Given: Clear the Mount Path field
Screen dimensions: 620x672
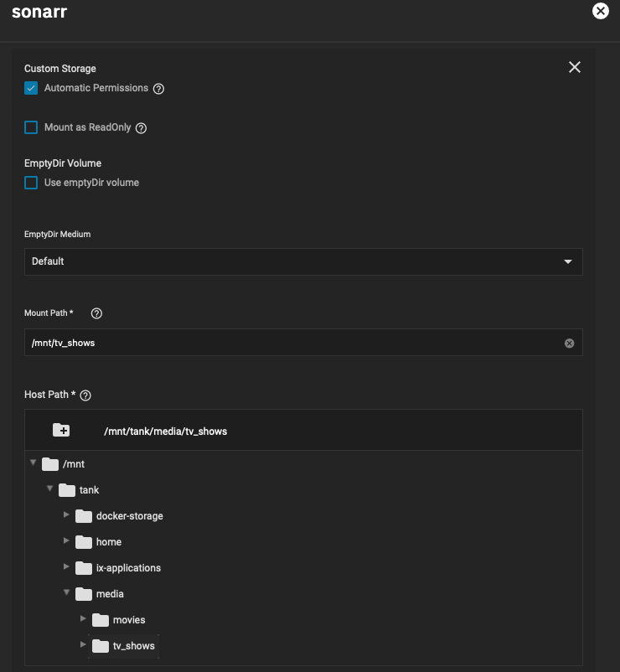Looking at the screenshot, I should click(569, 344).
